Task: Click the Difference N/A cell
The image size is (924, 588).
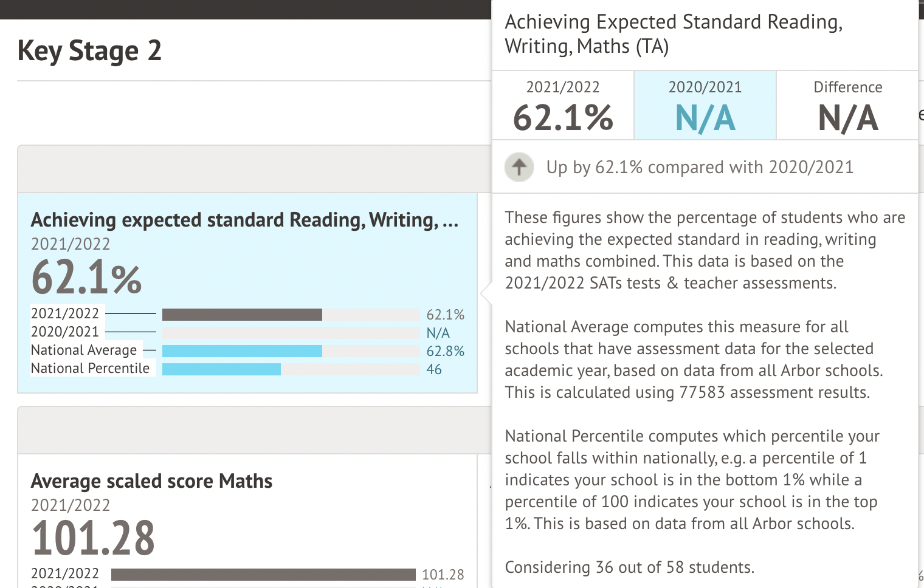Action: [x=847, y=106]
